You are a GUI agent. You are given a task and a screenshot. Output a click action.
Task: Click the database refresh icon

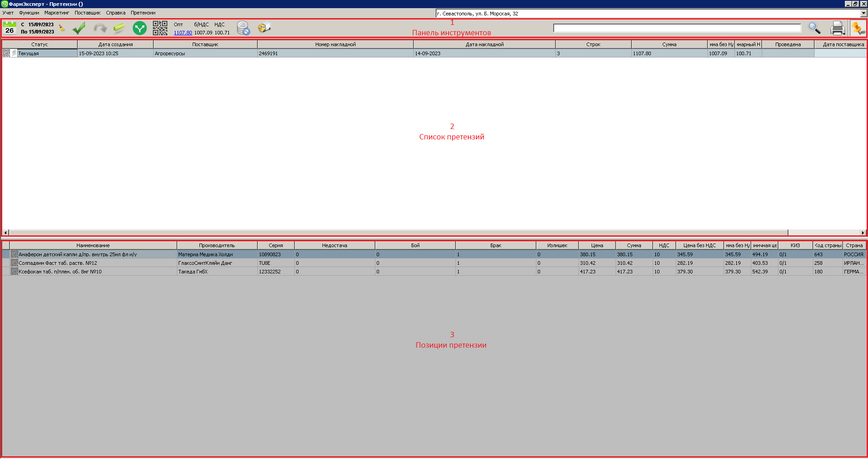243,28
